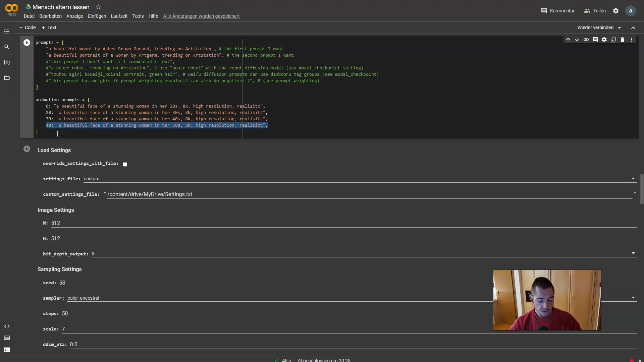Screen dimensions: 644x362
Task: Open the files folder sidebar icon
Action: coord(7,78)
